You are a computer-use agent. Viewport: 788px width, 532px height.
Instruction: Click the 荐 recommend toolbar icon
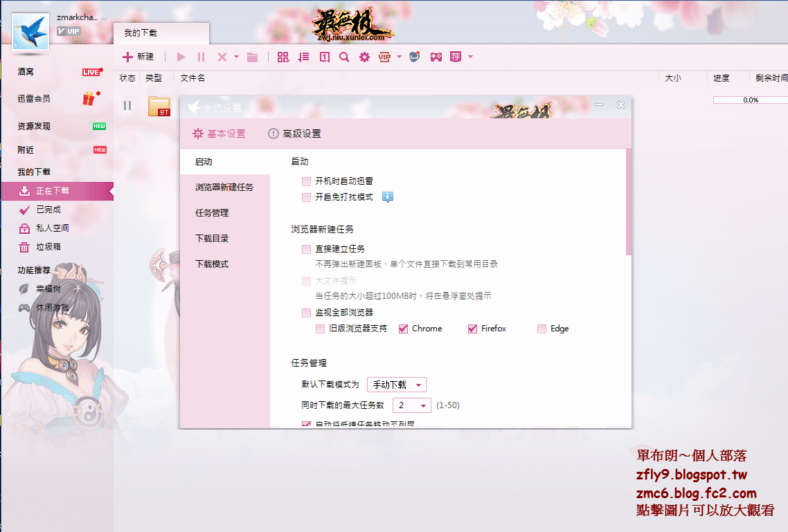[x=456, y=57]
